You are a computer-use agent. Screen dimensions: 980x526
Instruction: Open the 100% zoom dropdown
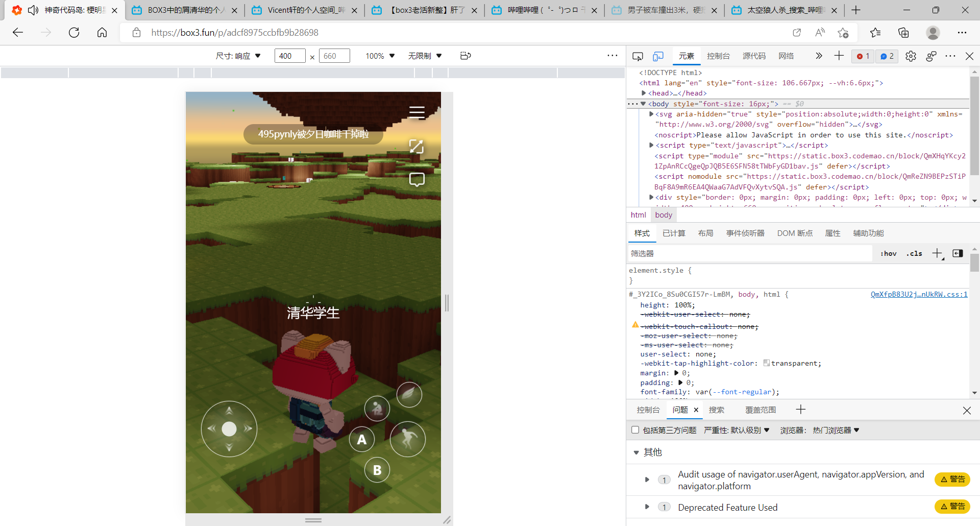380,56
